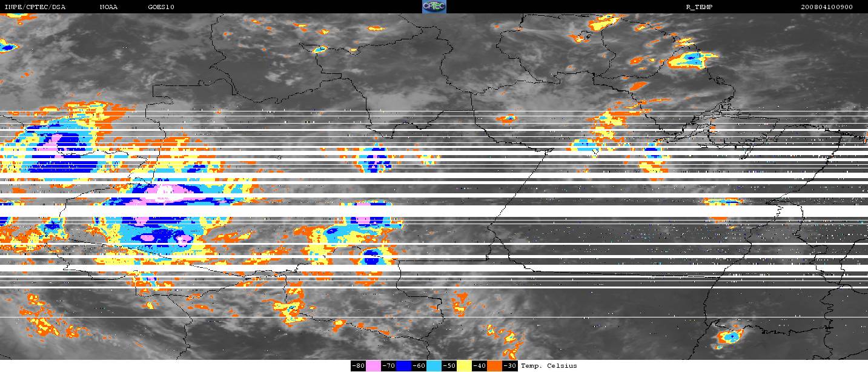Click the small storm cell at bottom right
The height and width of the screenshot is (372, 868).
(x=731, y=335)
